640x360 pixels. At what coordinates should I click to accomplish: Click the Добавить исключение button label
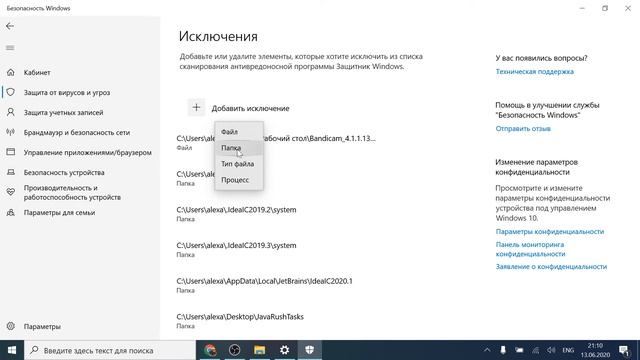pyautogui.click(x=250, y=108)
